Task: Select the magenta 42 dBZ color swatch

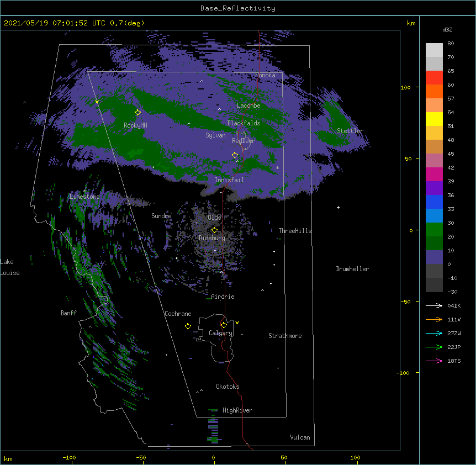Action: [434, 174]
